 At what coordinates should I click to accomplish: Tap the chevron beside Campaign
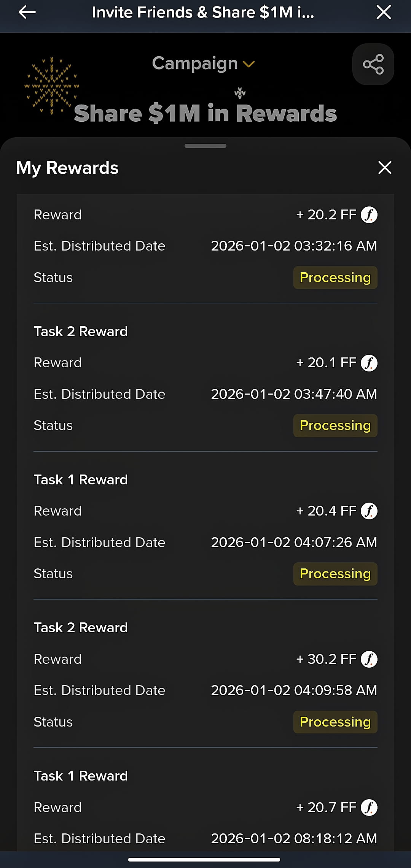(x=249, y=64)
